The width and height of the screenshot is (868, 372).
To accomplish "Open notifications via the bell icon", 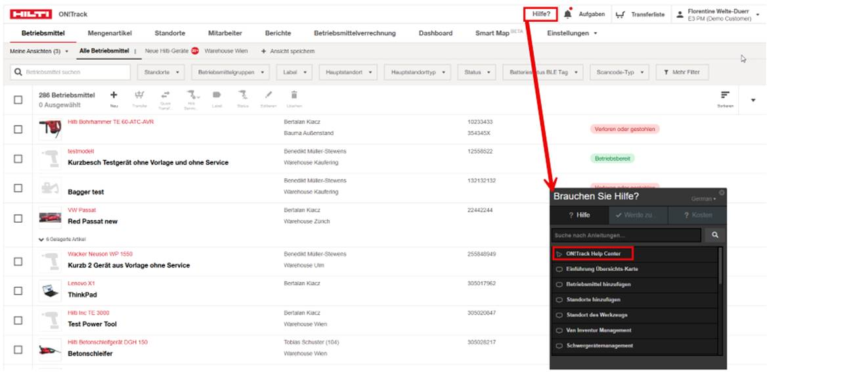I will 567,14.
